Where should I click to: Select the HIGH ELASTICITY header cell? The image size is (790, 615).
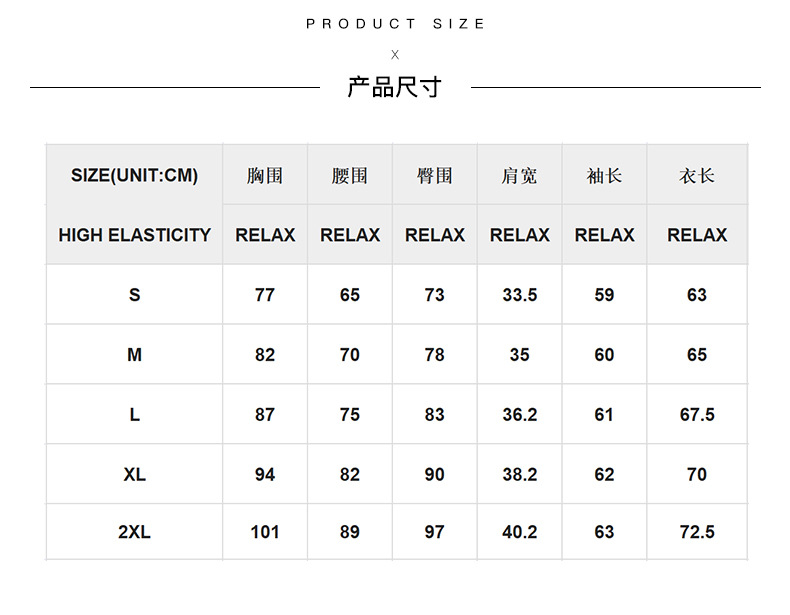pyautogui.click(x=135, y=235)
